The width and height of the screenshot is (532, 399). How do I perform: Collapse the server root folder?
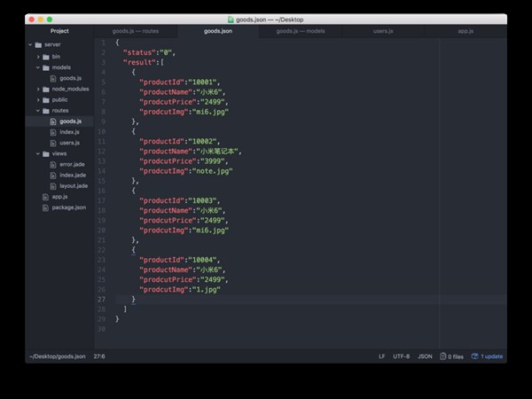click(x=30, y=45)
